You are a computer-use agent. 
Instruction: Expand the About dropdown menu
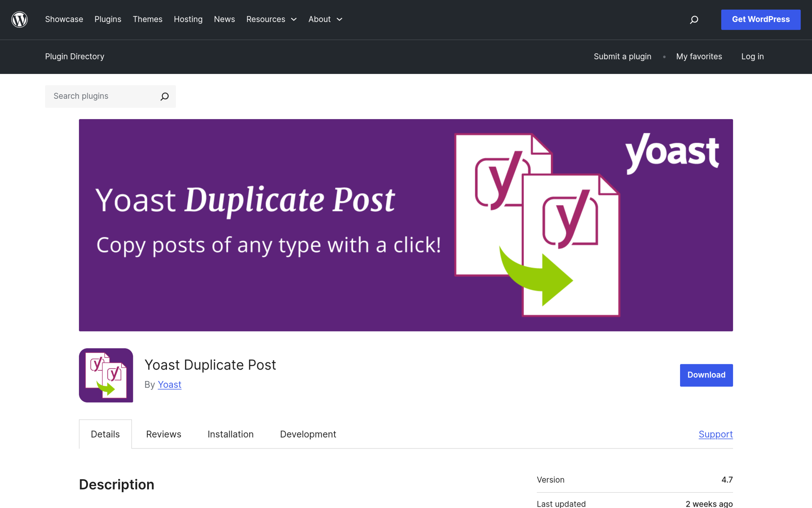pos(325,19)
